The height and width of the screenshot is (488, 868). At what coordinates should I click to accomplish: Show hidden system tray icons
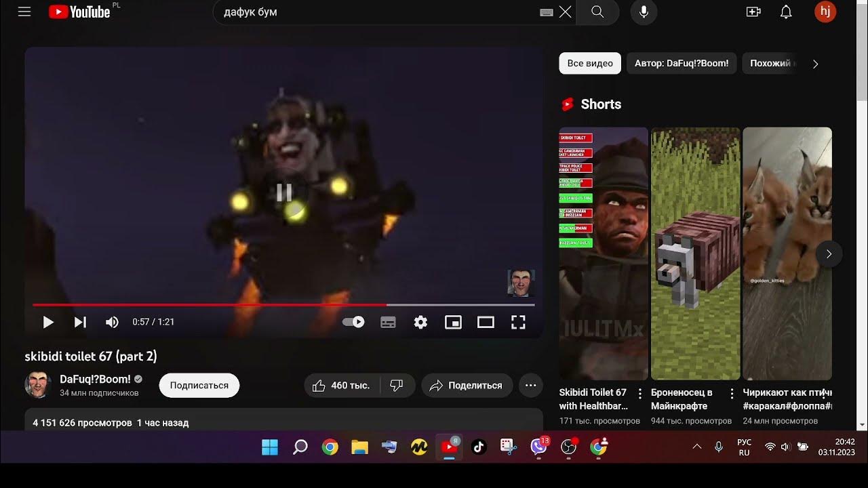(x=697, y=447)
